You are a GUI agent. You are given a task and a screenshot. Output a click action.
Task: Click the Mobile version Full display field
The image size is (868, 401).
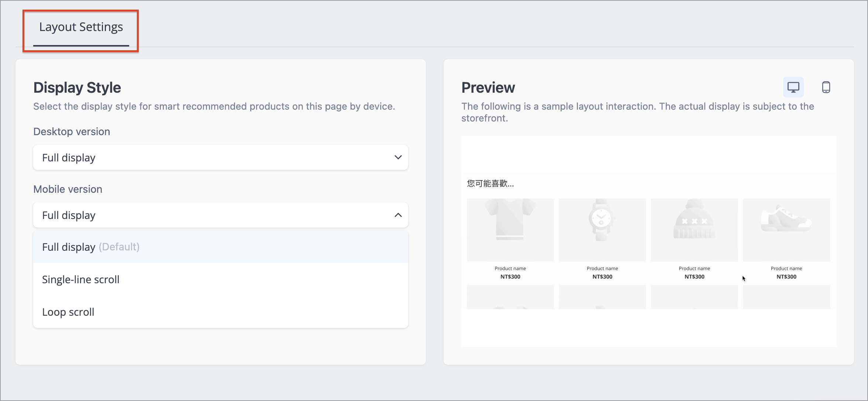click(x=221, y=215)
